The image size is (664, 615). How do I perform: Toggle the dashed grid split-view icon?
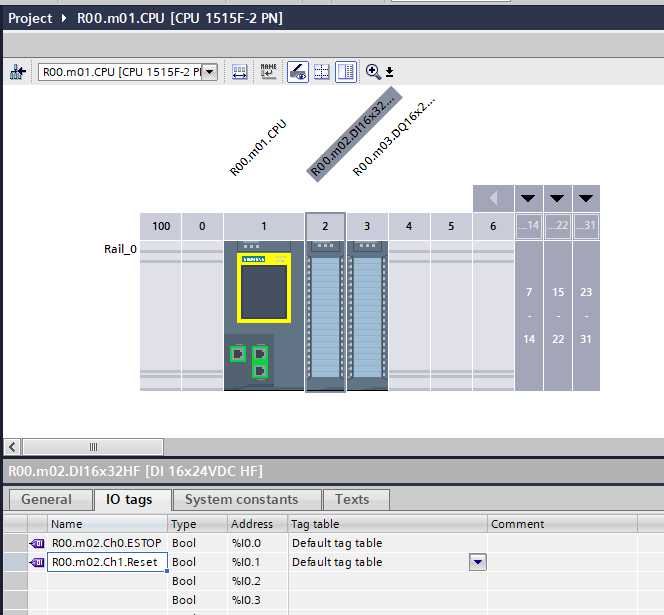(322, 72)
